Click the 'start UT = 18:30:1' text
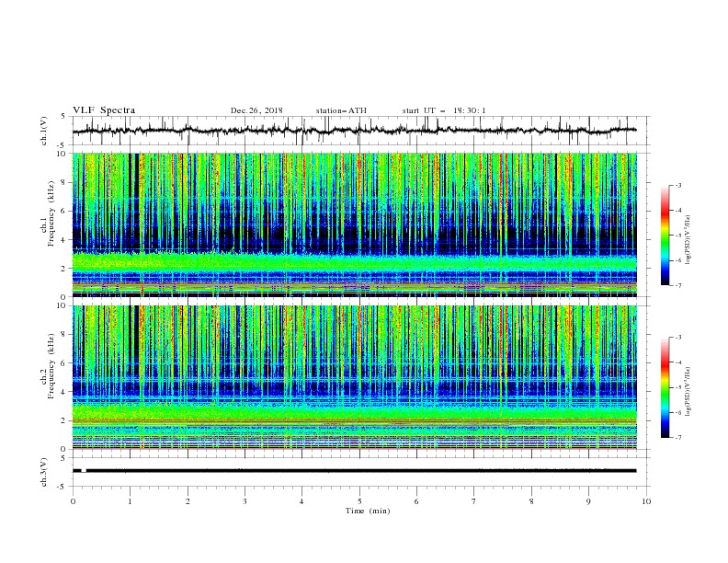The height and width of the screenshot is (563, 728). 444,110
